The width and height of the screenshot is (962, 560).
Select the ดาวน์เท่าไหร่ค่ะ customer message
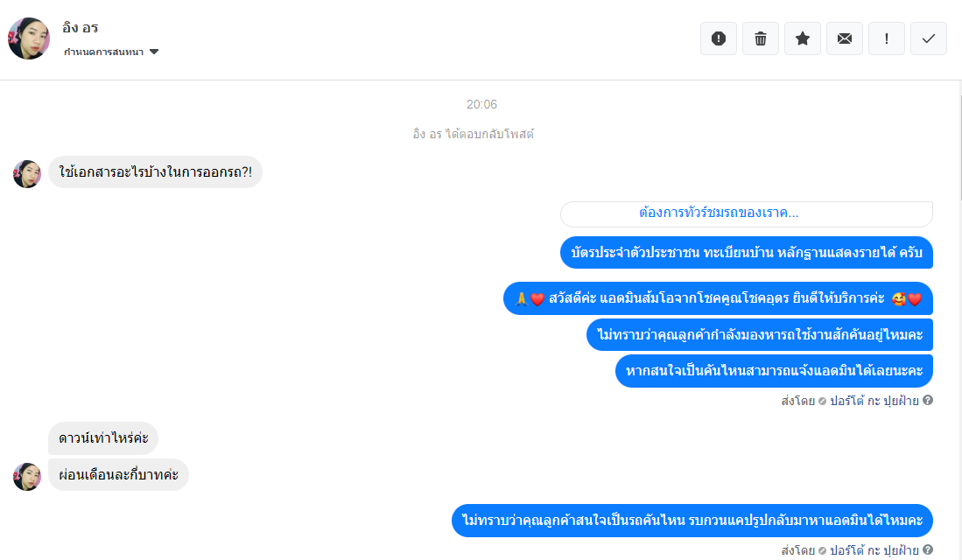(103, 438)
